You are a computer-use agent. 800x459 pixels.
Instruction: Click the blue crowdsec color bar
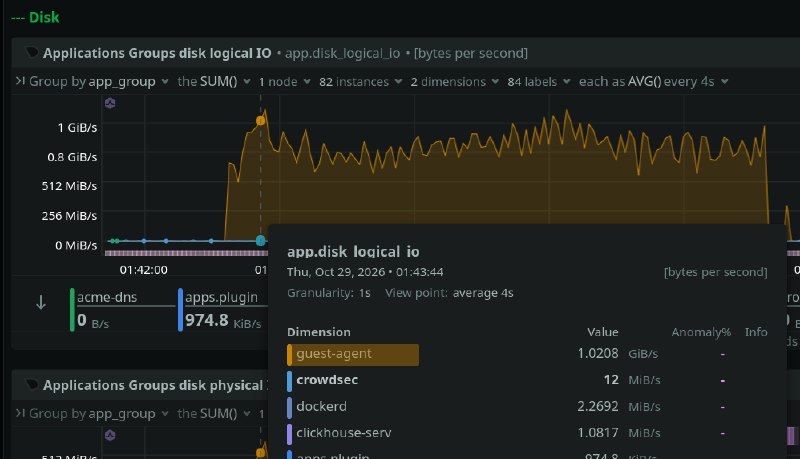pos(289,381)
